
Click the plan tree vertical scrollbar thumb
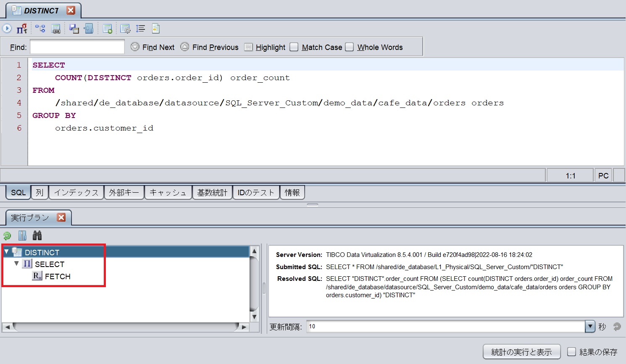pyautogui.click(x=254, y=284)
